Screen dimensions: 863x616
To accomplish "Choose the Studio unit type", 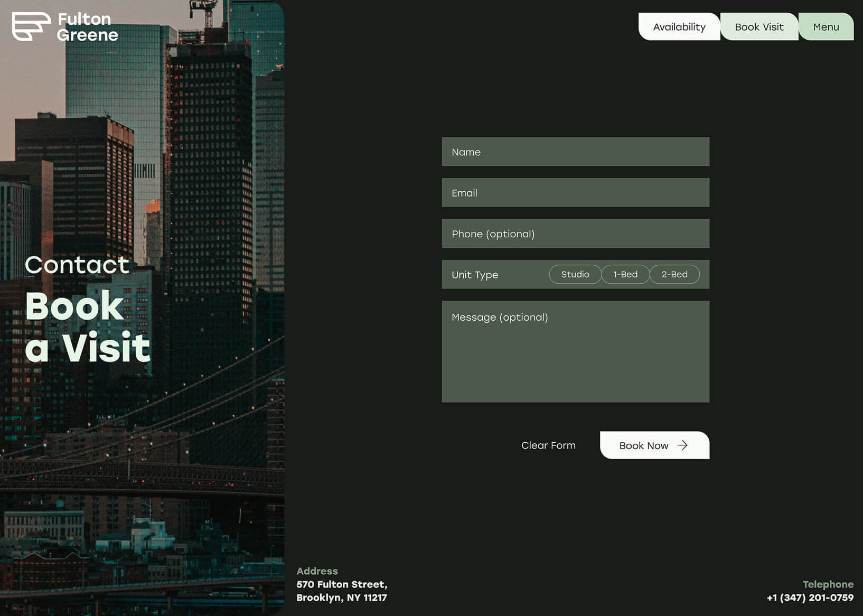I will click(x=575, y=275).
